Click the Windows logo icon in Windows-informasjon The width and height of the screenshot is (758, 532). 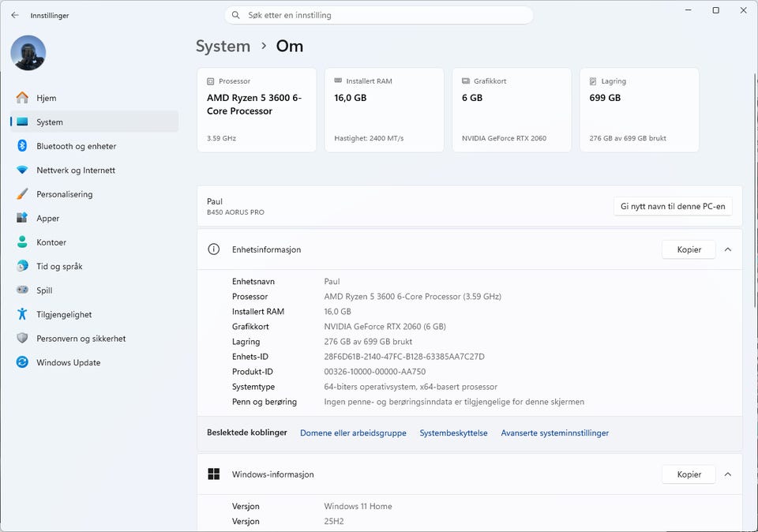point(214,474)
